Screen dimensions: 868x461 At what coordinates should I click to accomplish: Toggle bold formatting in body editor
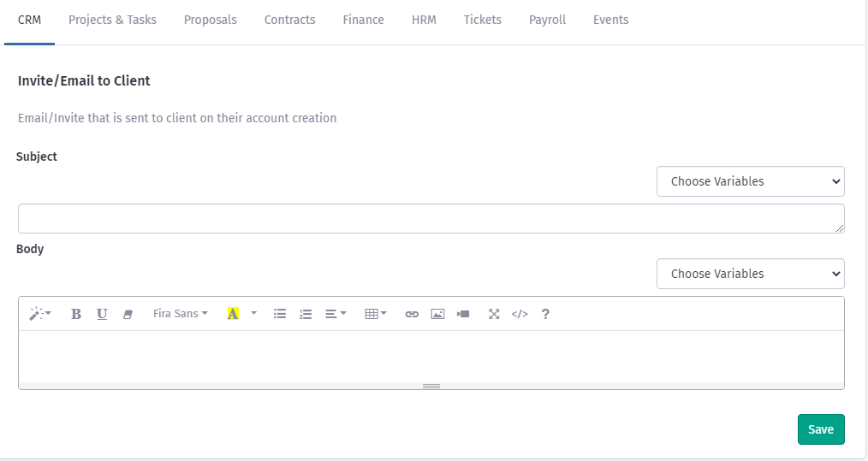click(x=76, y=314)
